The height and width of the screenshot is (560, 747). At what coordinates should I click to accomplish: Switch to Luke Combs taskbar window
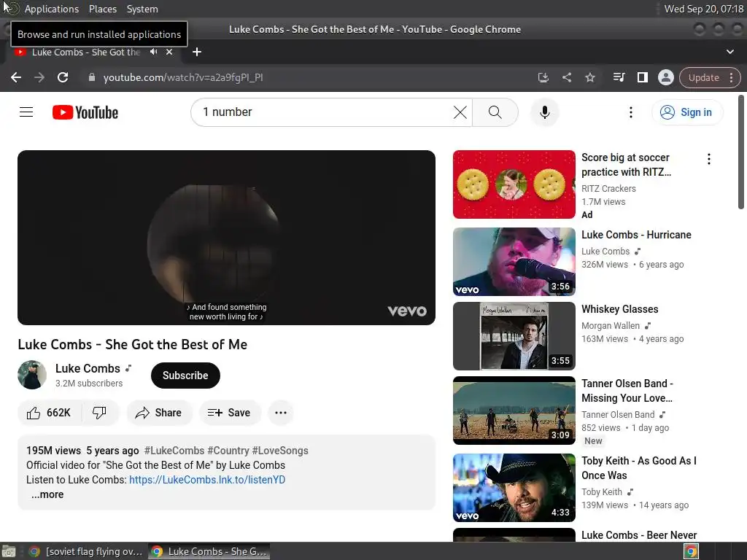coord(209,551)
